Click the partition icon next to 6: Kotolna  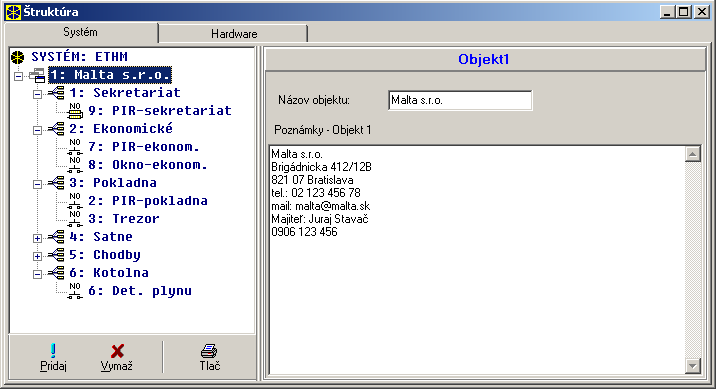click(x=57, y=273)
